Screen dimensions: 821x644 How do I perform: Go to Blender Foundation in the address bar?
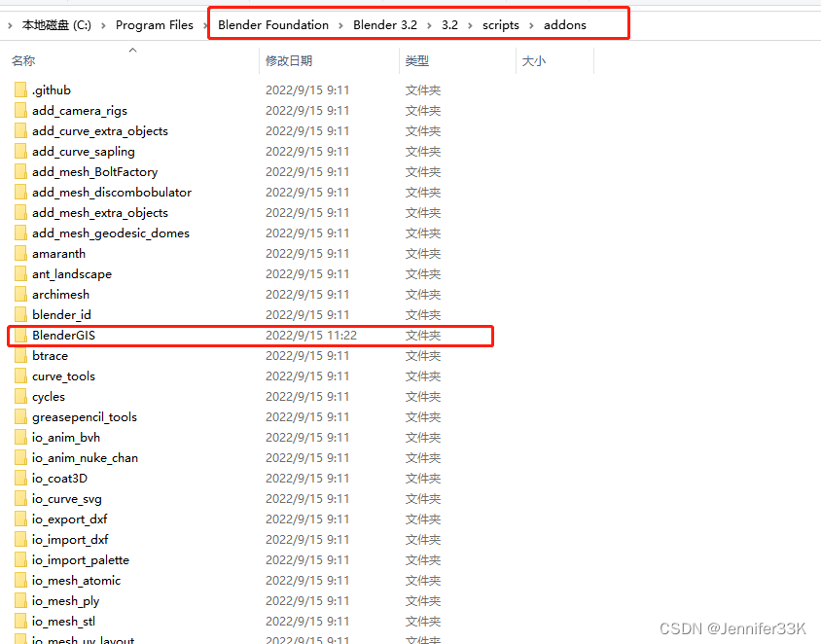(x=273, y=25)
